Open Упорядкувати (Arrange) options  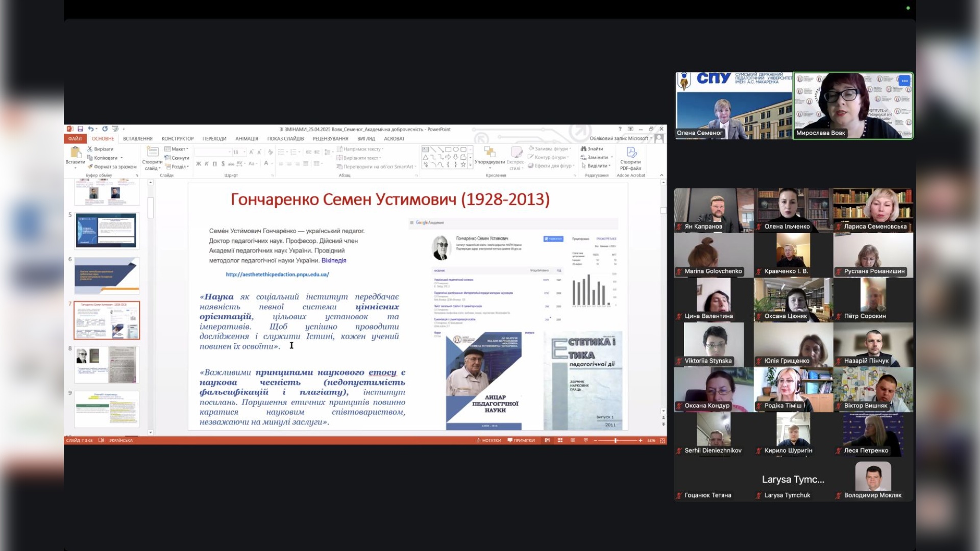[489, 158]
